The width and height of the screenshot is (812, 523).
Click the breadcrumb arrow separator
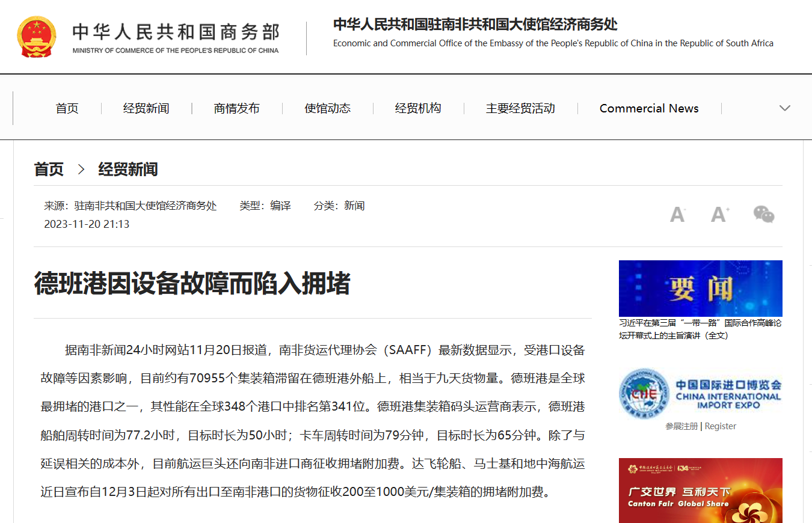point(81,170)
